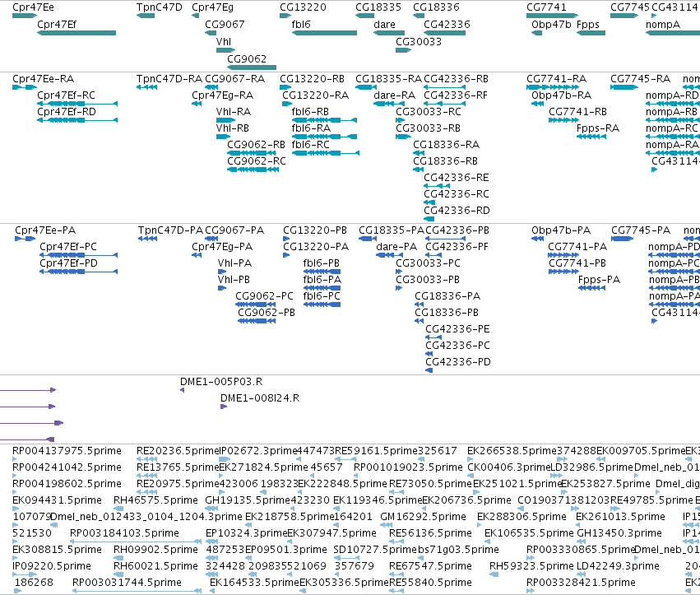The height and width of the screenshot is (595, 700).
Task: Select the CG18335 gene label
Action: click(378, 7)
